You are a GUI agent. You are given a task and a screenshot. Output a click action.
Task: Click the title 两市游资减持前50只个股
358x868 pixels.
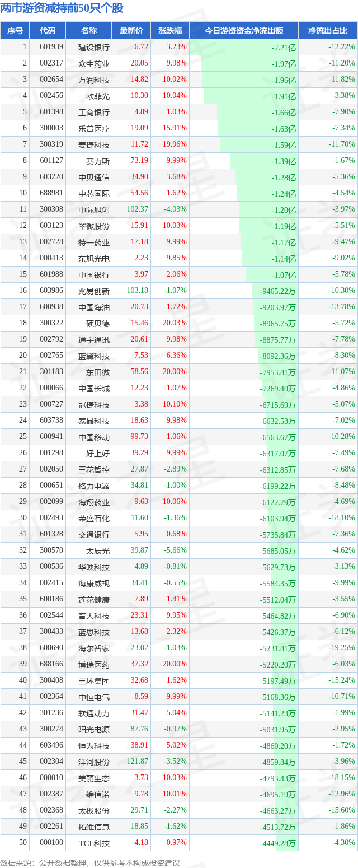pyautogui.click(x=62, y=8)
